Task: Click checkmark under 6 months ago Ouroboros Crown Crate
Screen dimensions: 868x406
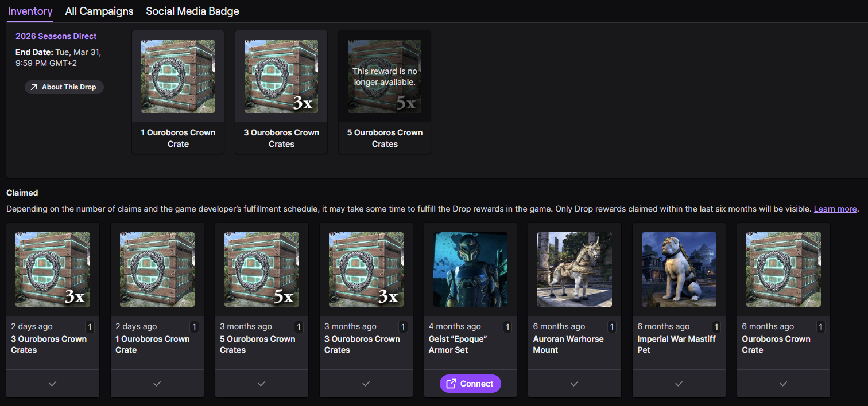Action: coord(784,384)
